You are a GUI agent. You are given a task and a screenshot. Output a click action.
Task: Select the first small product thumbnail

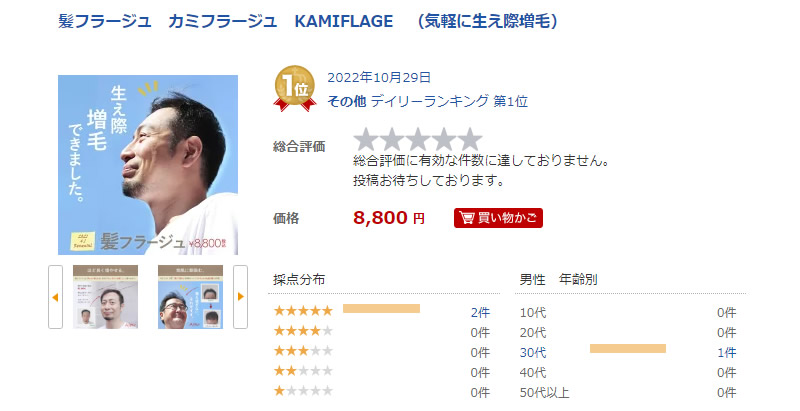coord(105,297)
